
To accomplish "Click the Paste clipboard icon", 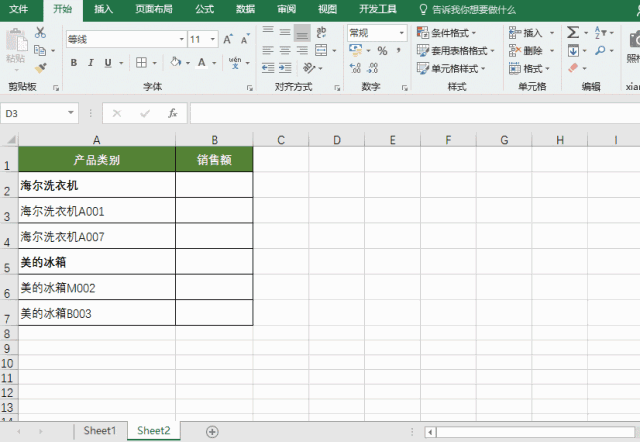I will 16,40.
